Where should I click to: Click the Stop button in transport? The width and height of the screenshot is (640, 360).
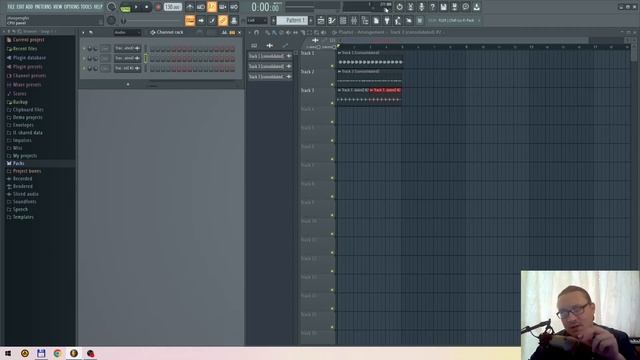147,7
